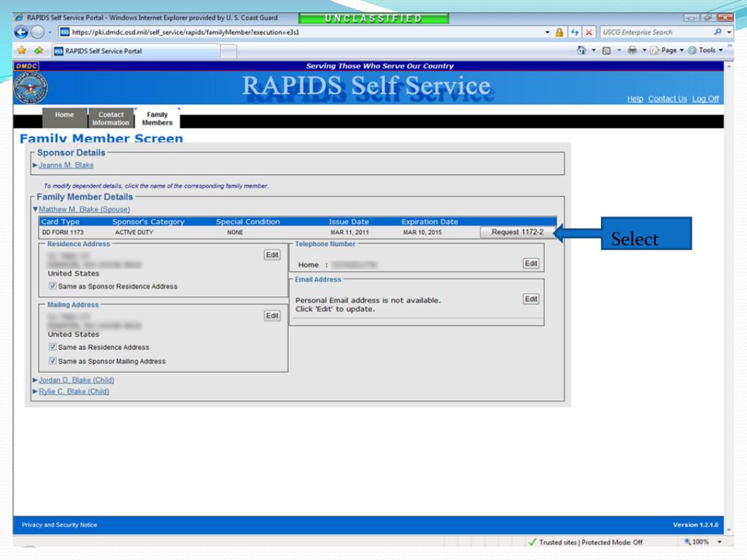Click the 'MAR 10, 2015' expiration date cell
This screenshot has width=747, height=560.
pyautogui.click(x=422, y=233)
